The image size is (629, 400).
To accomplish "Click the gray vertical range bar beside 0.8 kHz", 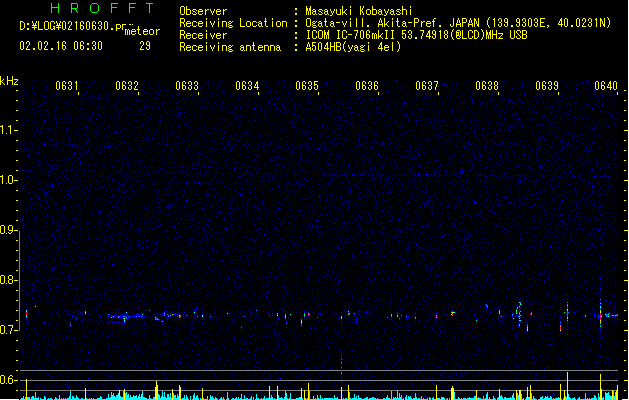I will pyautogui.click(x=19, y=281).
